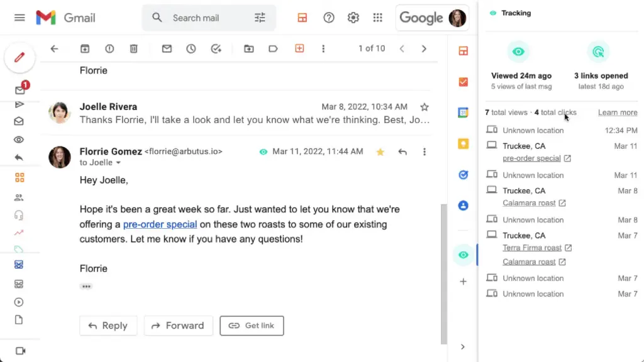The height and width of the screenshot is (362, 644).
Task: Open Terra Firma roast tracked link
Action: (532, 248)
